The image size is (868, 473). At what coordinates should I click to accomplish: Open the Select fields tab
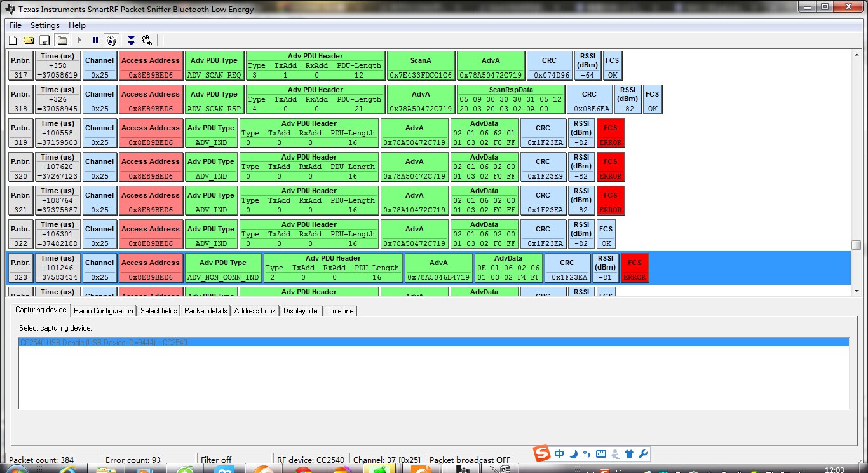[159, 311]
